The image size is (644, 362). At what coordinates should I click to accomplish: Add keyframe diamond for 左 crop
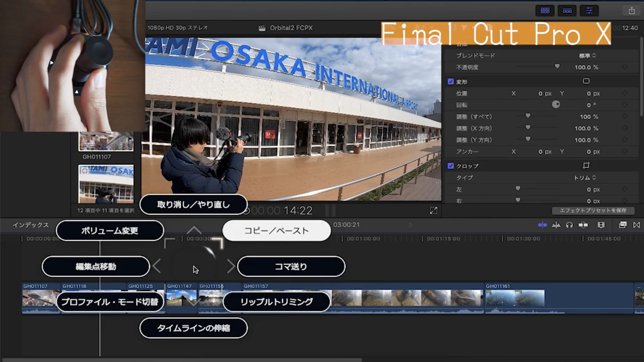coord(625,189)
